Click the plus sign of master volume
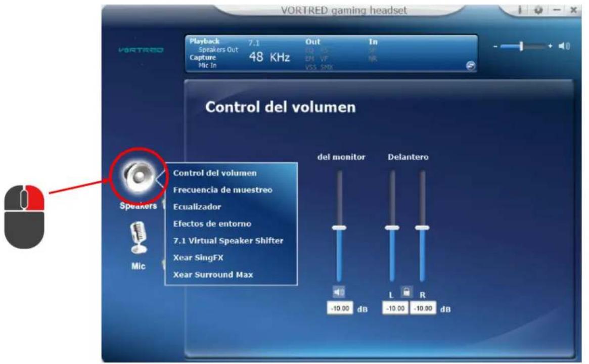The height and width of the screenshot is (364, 589). [550, 46]
